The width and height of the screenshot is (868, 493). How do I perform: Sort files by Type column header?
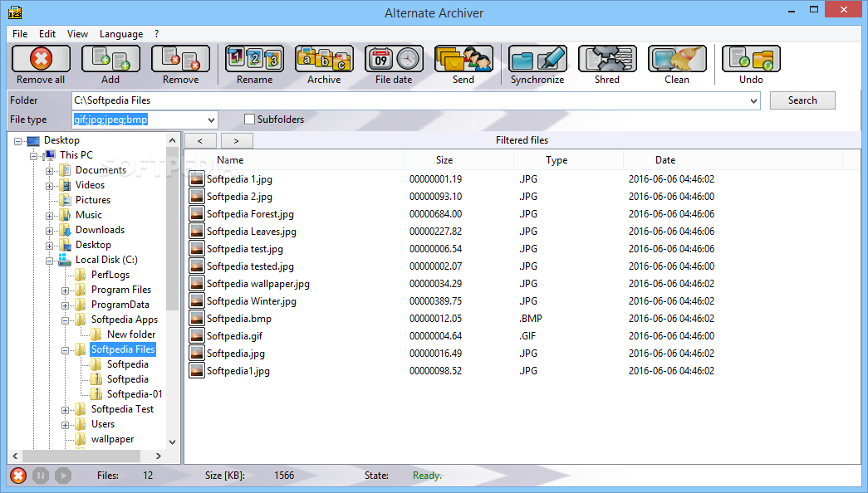tap(568, 160)
